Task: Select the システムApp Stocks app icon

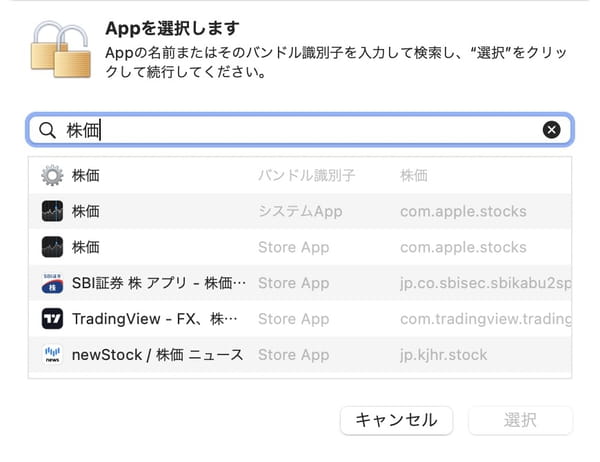Action: (52, 211)
